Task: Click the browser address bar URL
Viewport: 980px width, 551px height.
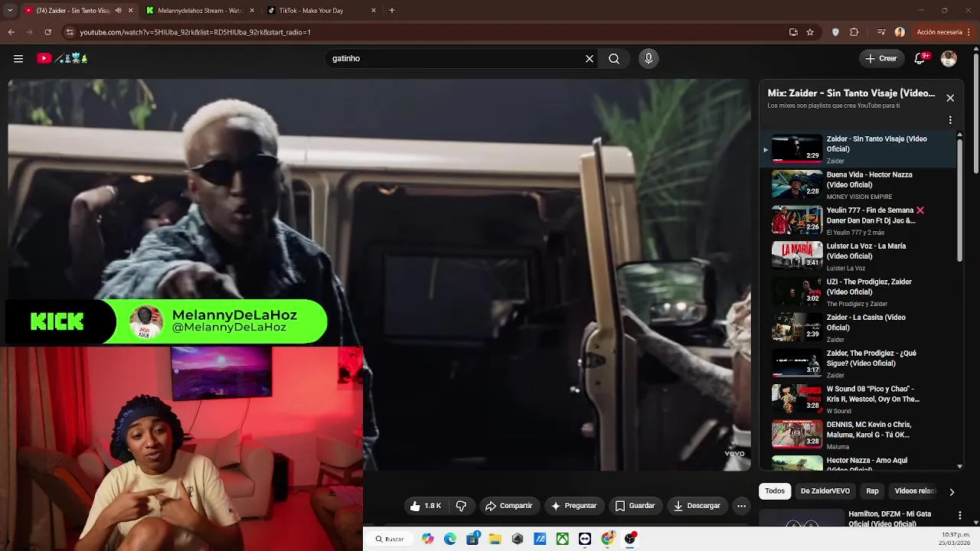Action: [195, 32]
